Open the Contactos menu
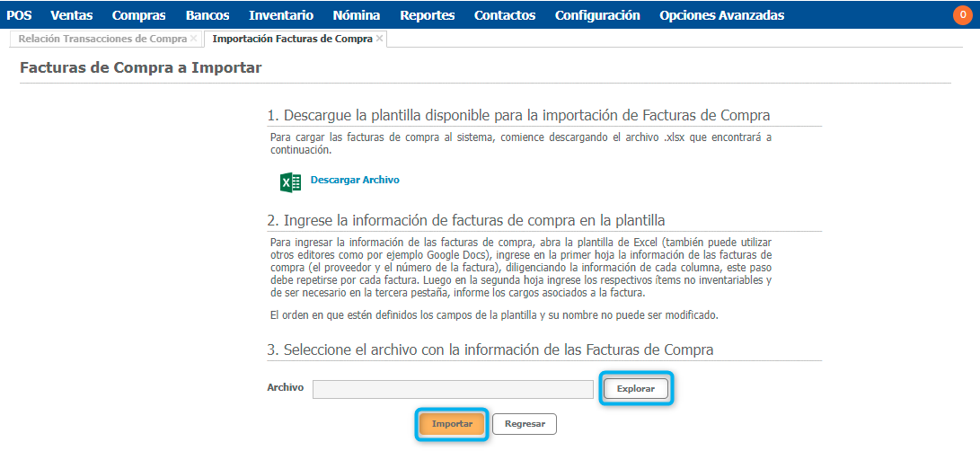Image resolution: width=980 pixels, height=451 pixels. click(x=505, y=15)
